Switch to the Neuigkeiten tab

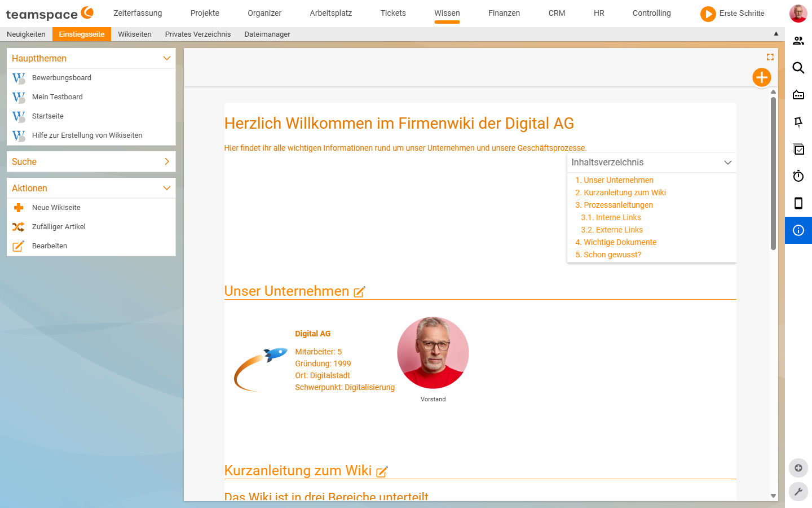pos(26,34)
